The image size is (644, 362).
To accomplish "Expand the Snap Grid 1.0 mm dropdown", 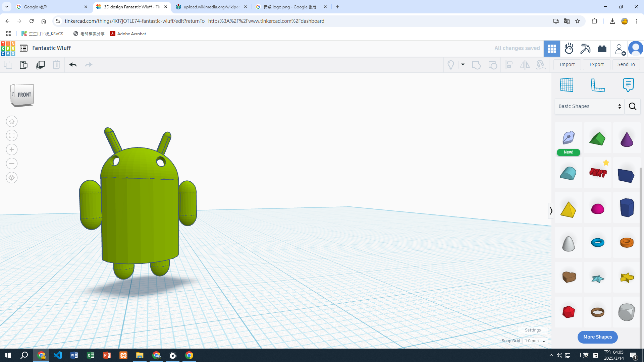I will (x=535, y=341).
